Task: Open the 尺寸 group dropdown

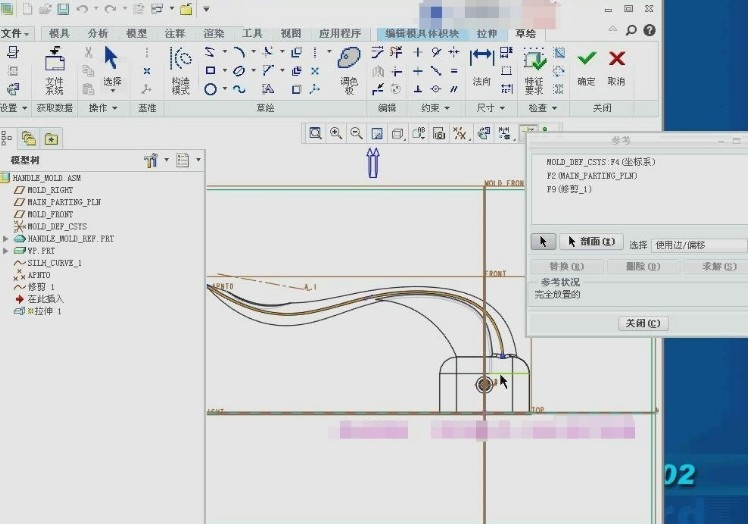Action: coord(490,108)
